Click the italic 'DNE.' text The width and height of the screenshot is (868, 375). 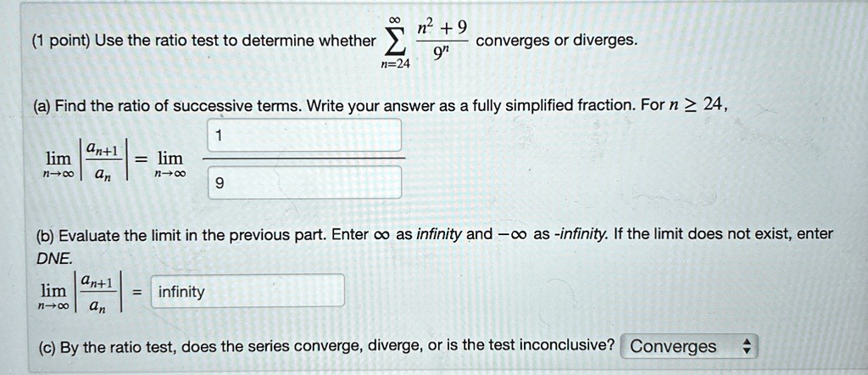click(x=55, y=258)
